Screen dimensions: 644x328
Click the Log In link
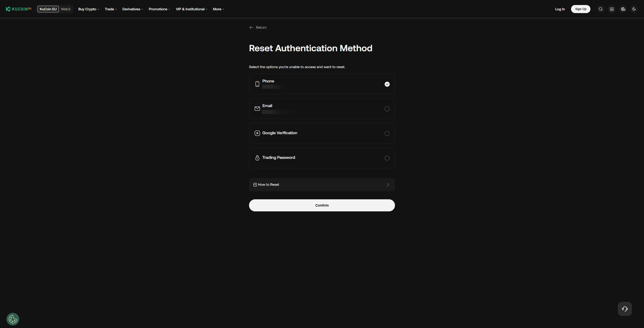pos(560,9)
